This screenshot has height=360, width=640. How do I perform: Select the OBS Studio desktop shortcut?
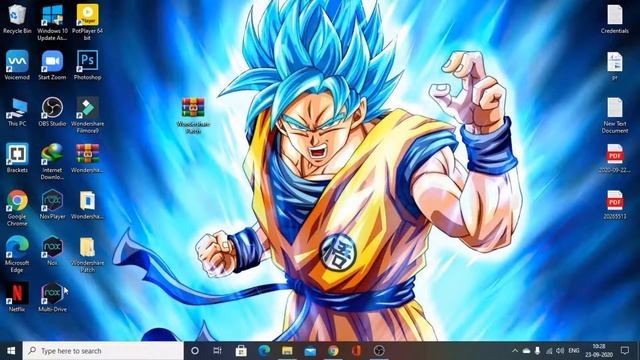click(x=52, y=112)
